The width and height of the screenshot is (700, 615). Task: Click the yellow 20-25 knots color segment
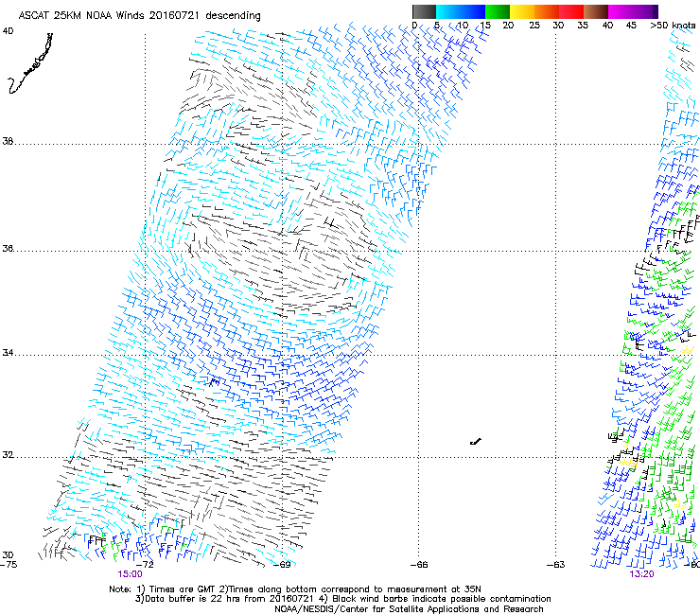[x=522, y=11]
